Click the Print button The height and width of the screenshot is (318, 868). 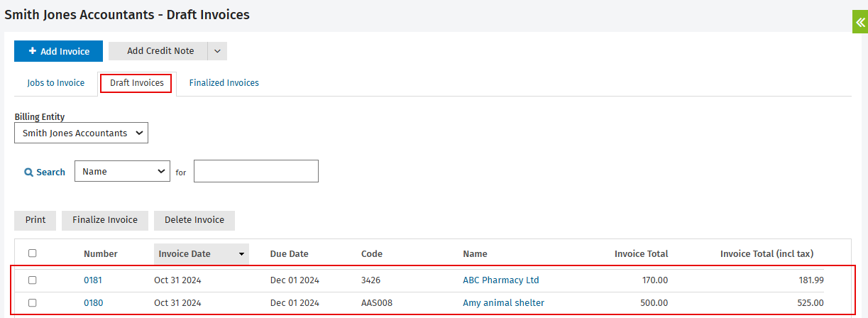(35, 220)
